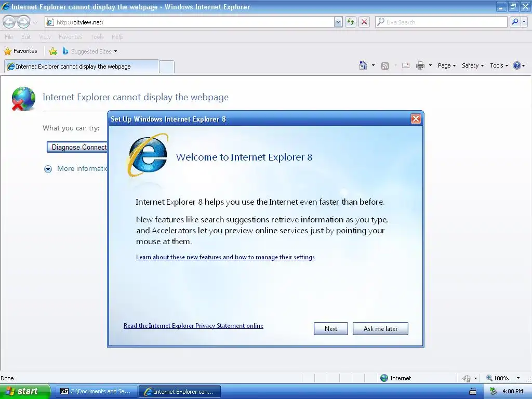Click the keyboard icon in system tray

click(x=473, y=392)
